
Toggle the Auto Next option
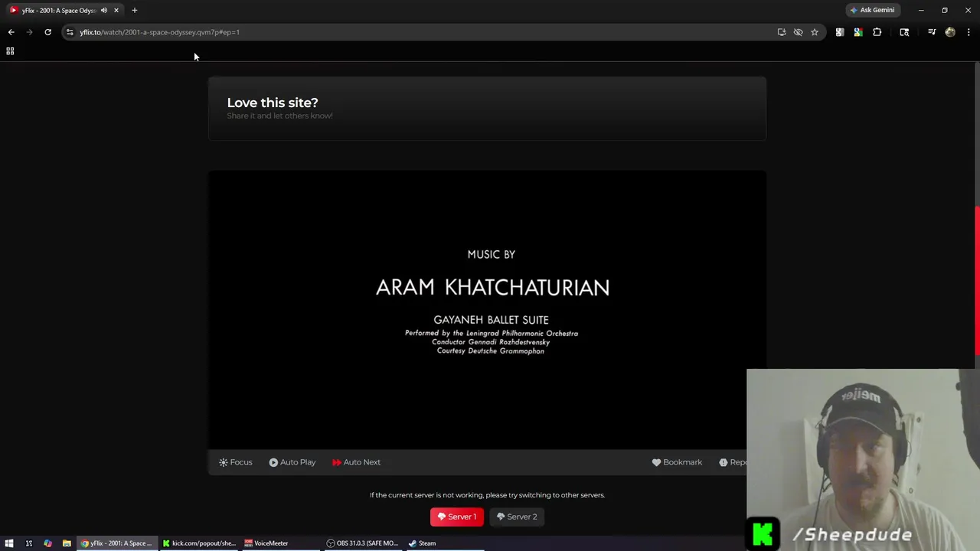point(356,462)
